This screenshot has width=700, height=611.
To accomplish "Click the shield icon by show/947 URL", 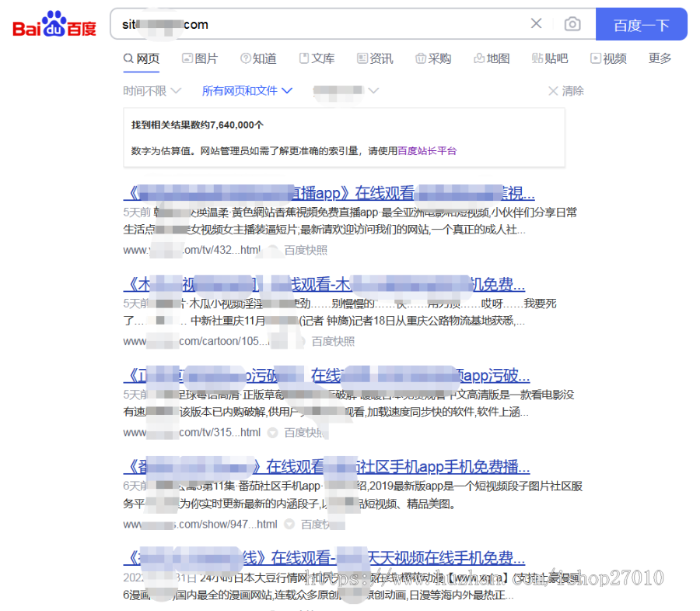I will tap(289, 524).
